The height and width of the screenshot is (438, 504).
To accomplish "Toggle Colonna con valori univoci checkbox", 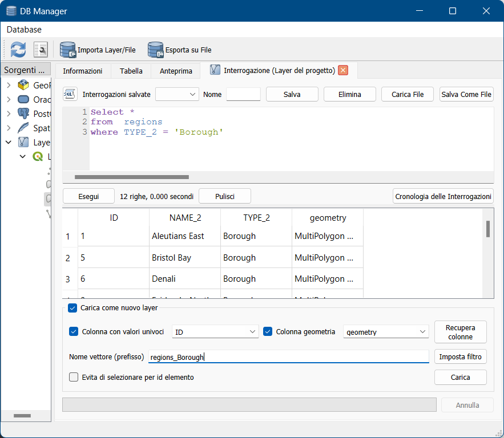I will (74, 332).
